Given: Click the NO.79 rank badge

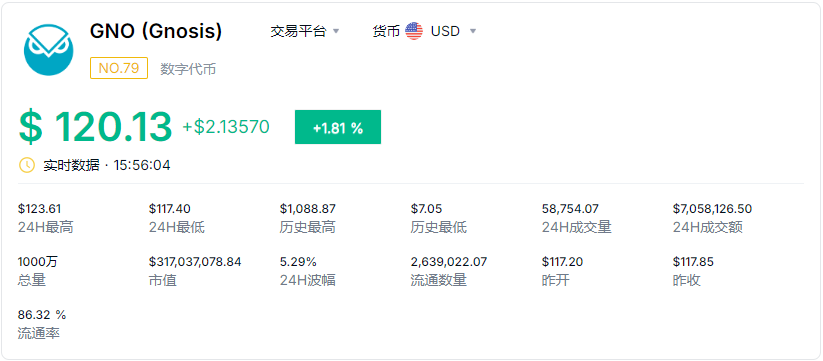Looking at the screenshot, I should click(x=119, y=68).
